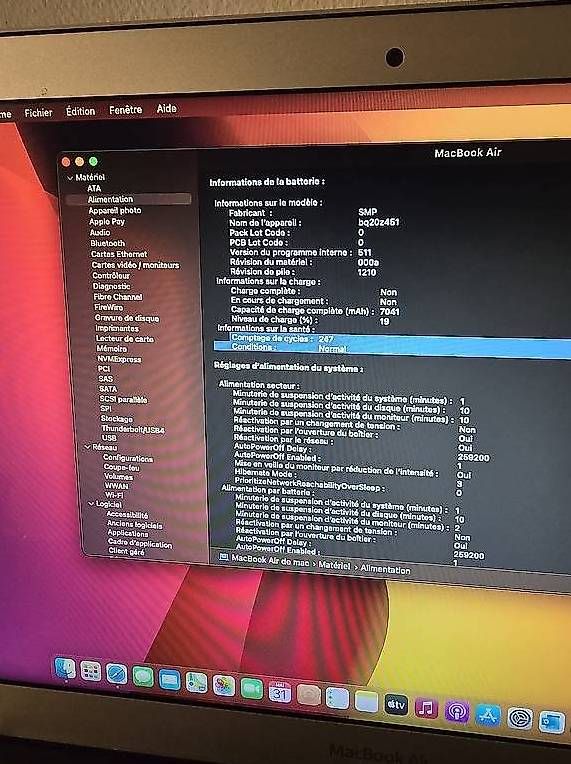The height and width of the screenshot is (764, 571).
Task: Click System Information icon at Dock's end
Action: click(x=552, y=722)
